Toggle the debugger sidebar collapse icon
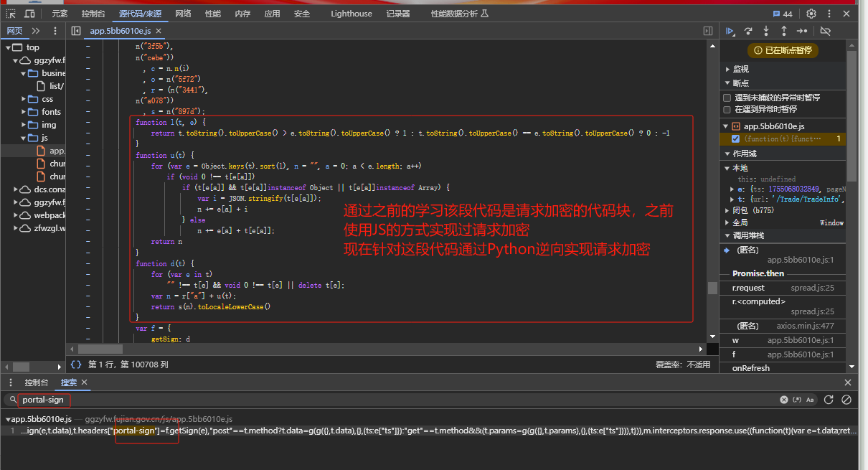The width and height of the screenshot is (868, 470). pyautogui.click(x=708, y=31)
